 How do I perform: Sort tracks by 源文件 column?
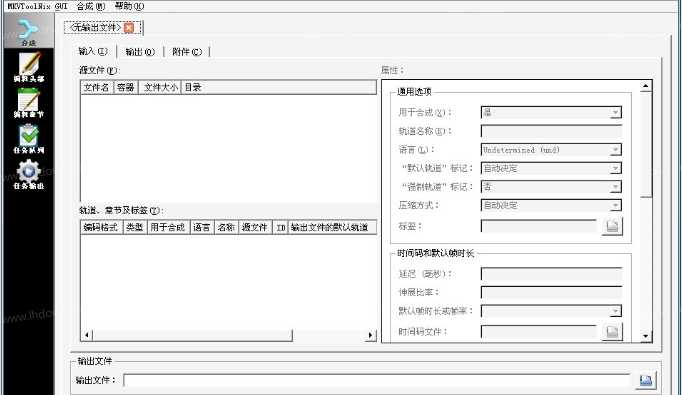click(255, 227)
